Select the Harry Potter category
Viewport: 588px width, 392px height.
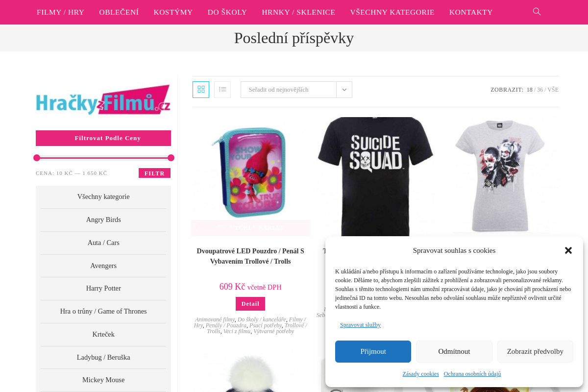coord(103,288)
